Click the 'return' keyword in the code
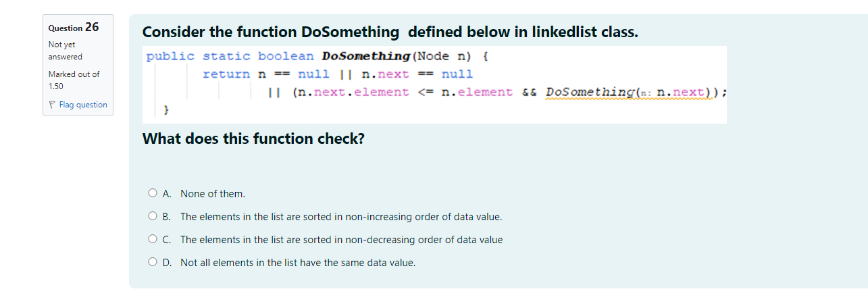This screenshot has width=868, height=306. (226, 74)
